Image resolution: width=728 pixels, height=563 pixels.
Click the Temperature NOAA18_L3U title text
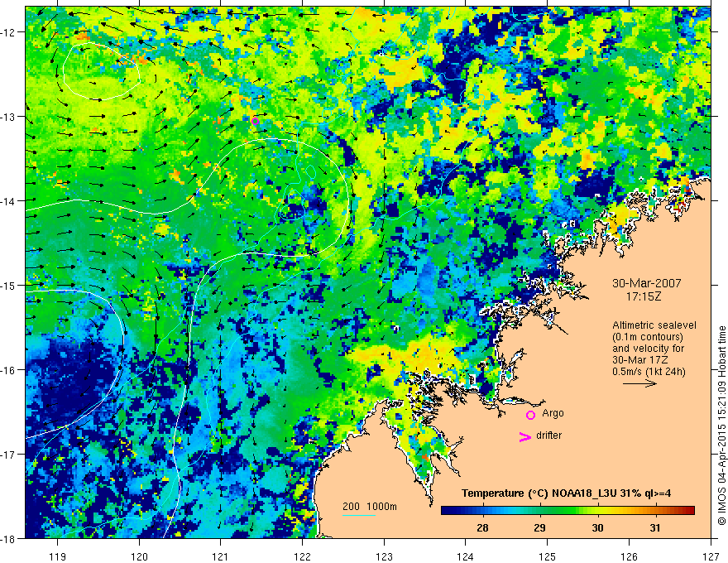pyautogui.click(x=566, y=493)
